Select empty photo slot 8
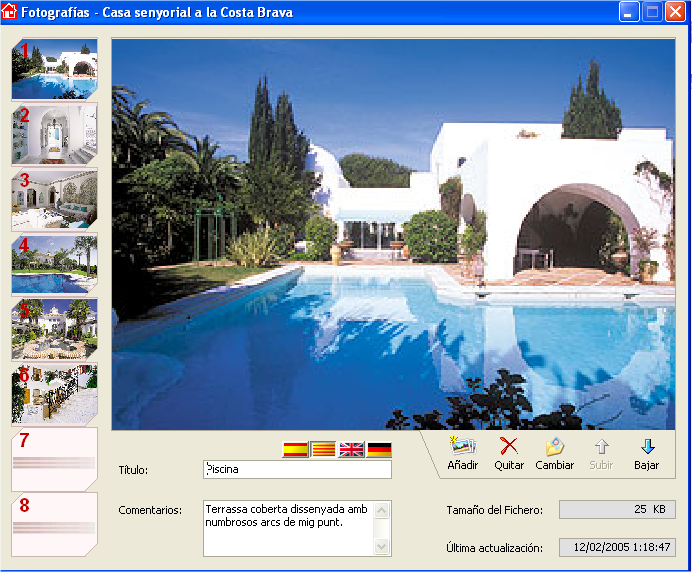The image size is (692, 572). click(55, 524)
